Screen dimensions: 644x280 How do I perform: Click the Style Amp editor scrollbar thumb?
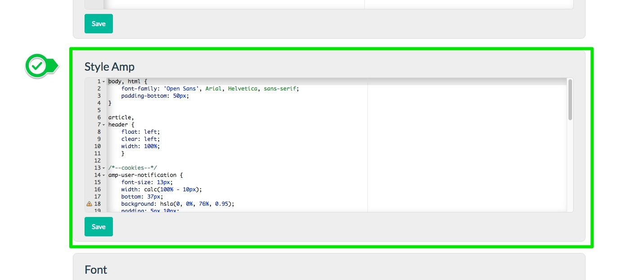tap(570, 100)
